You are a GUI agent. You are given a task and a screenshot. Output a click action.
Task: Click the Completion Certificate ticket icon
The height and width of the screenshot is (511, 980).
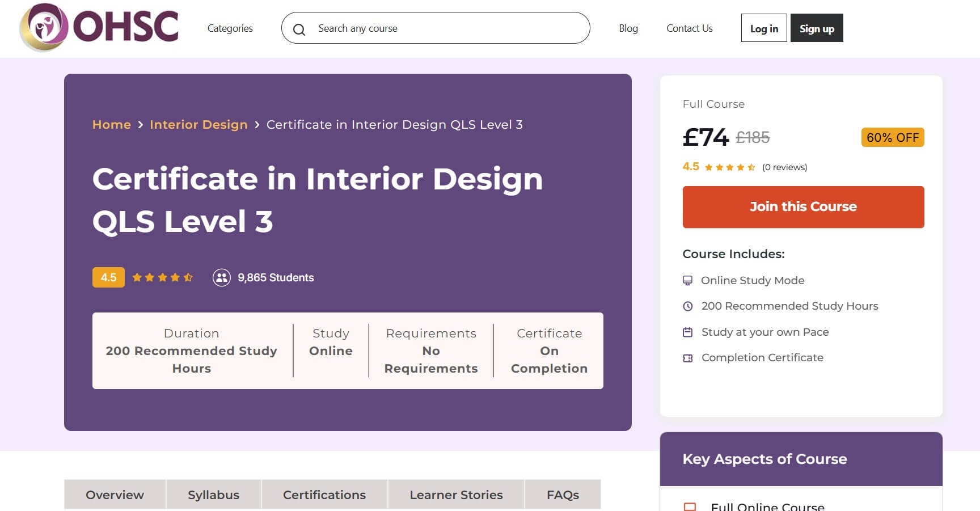pos(687,358)
